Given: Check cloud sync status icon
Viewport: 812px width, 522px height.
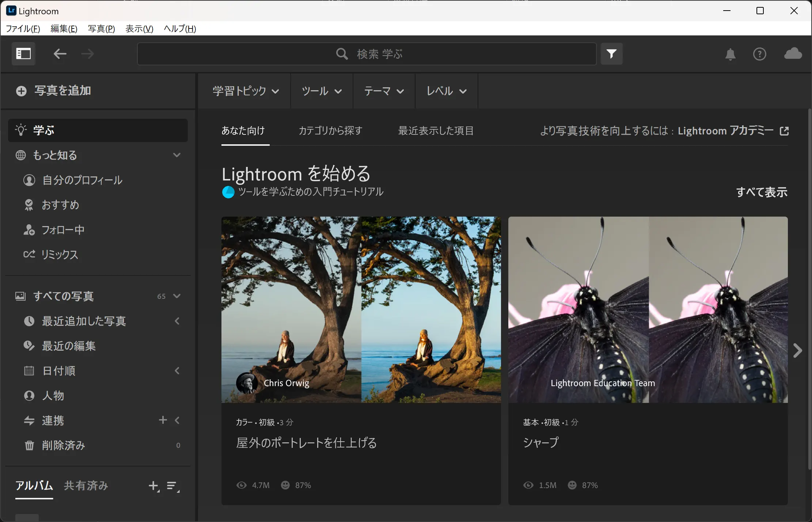Looking at the screenshot, I should pos(793,53).
